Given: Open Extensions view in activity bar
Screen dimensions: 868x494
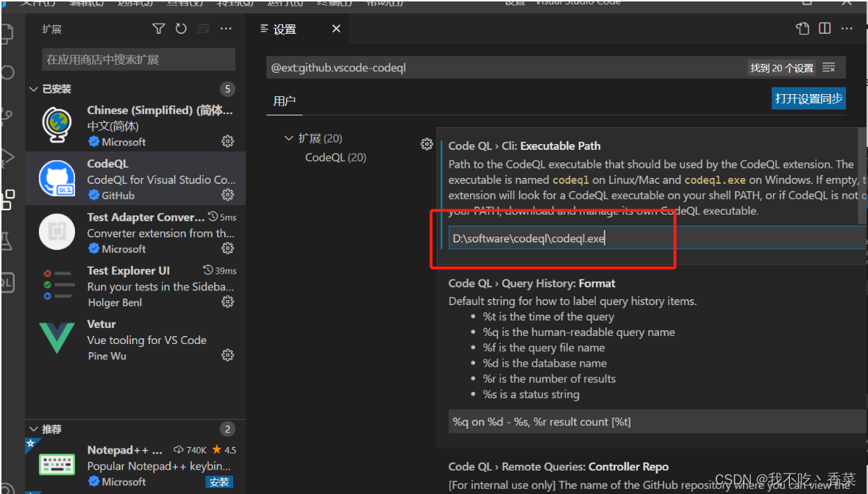Looking at the screenshot, I should (x=7, y=199).
